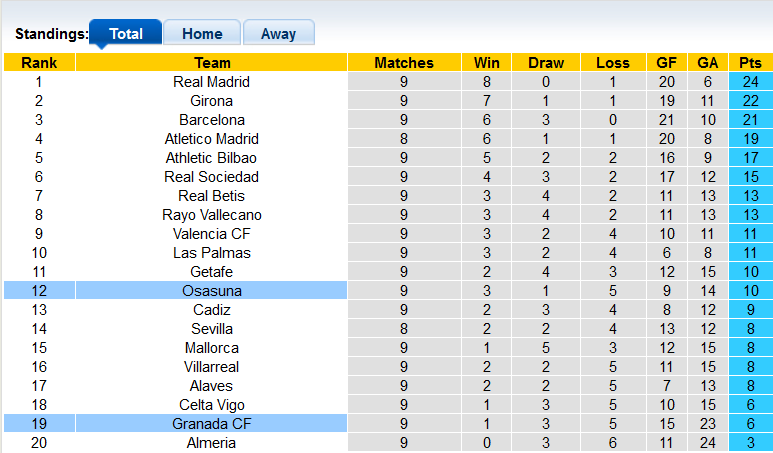773x453 pixels.
Task: Open the Home standings tab
Action: click(201, 33)
